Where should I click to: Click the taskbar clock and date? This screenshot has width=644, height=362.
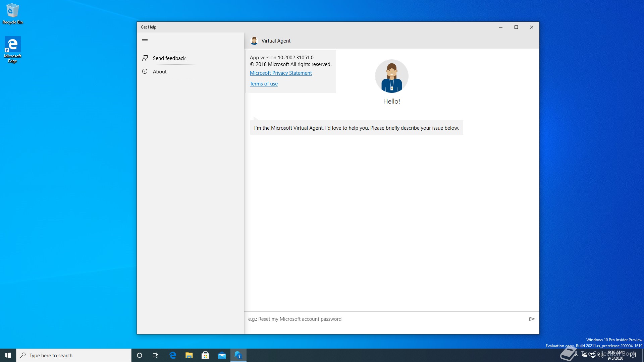click(615, 355)
